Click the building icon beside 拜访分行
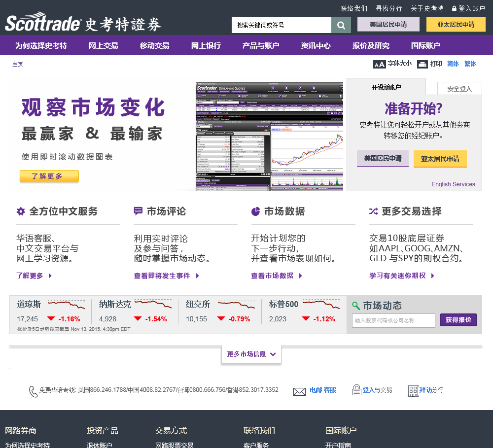 pyautogui.click(x=413, y=391)
